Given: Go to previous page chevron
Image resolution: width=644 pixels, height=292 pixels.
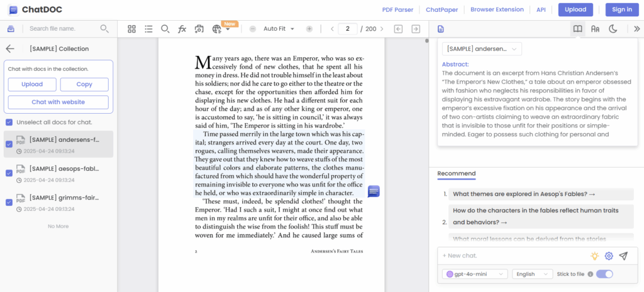Looking at the screenshot, I should [332, 29].
